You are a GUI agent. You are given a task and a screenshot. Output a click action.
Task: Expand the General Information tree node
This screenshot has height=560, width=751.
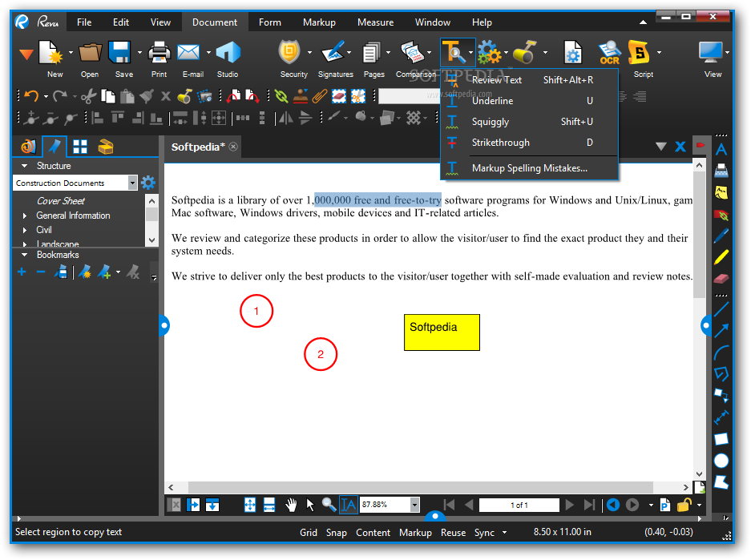pos(25,216)
